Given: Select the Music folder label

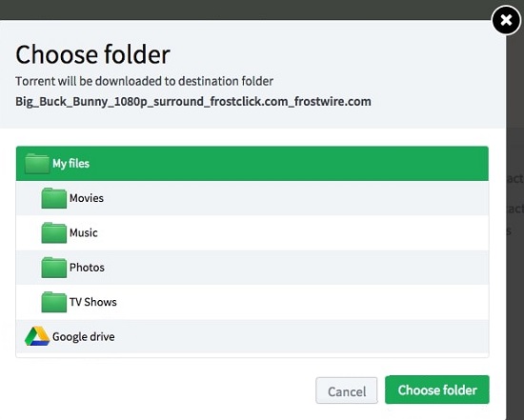Looking at the screenshot, I should point(84,232).
